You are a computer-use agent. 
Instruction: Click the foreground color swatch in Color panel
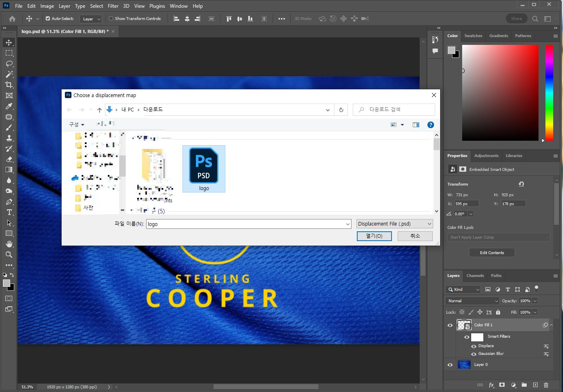click(451, 50)
